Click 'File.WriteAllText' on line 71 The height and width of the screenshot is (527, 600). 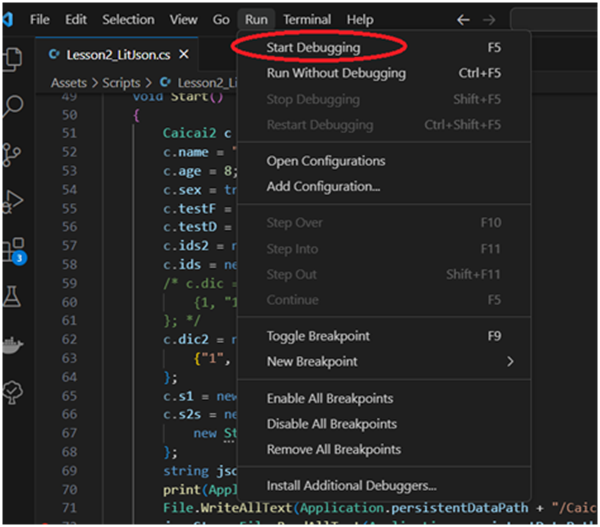point(227,508)
